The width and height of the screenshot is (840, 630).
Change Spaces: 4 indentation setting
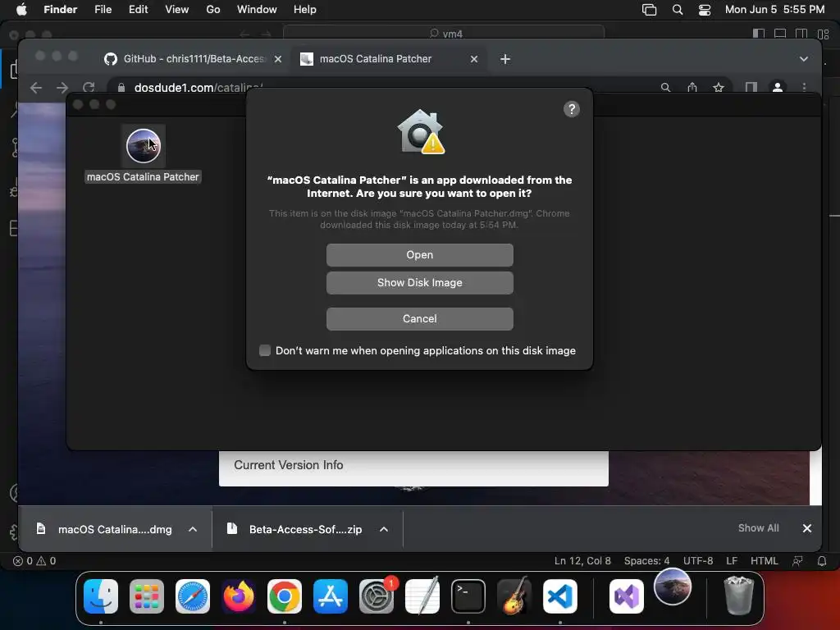(646, 561)
